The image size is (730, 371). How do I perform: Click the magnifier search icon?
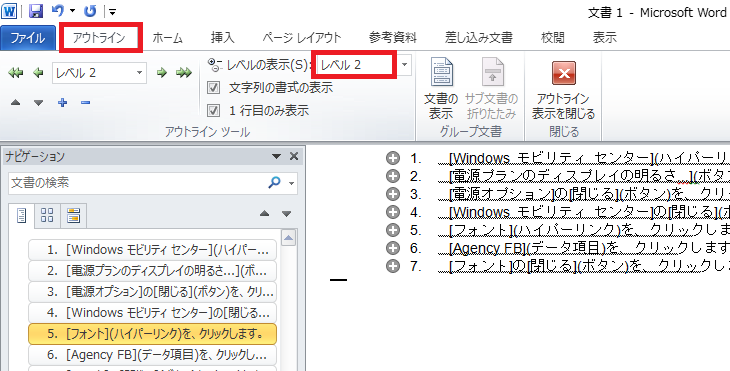click(275, 183)
